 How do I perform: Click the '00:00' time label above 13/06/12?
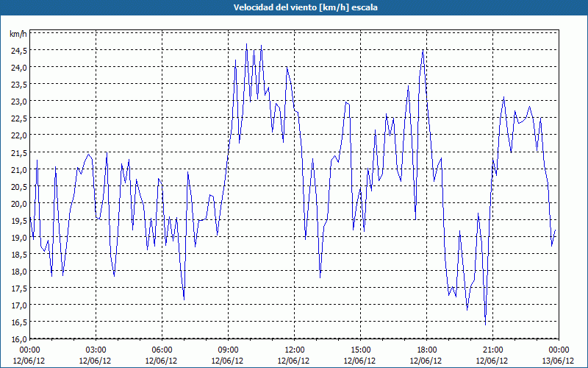559,350
